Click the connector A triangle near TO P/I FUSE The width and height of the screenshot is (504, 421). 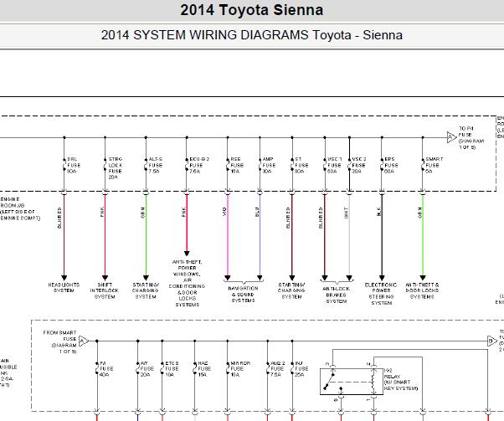(451, 137)
